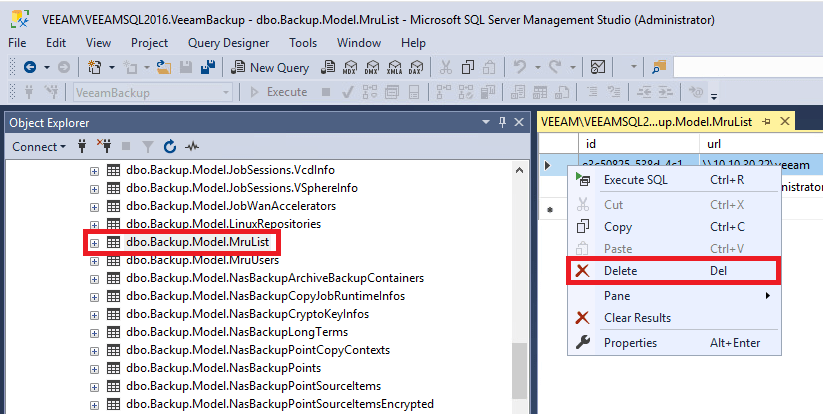823x414 pixels.
Task: Click the MDX query icon in toolbar
Action: 350,67
